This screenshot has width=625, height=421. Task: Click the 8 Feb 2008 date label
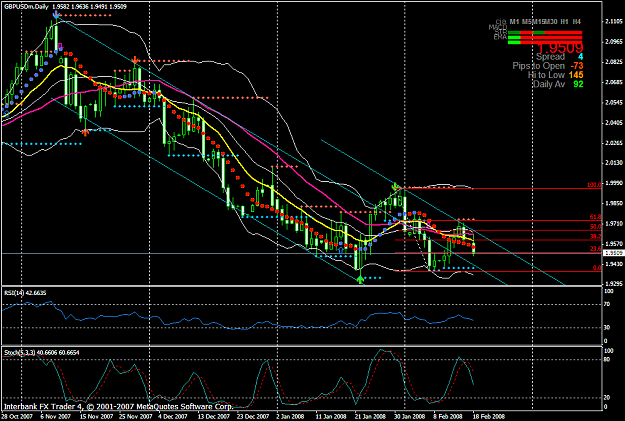(448, 416)
